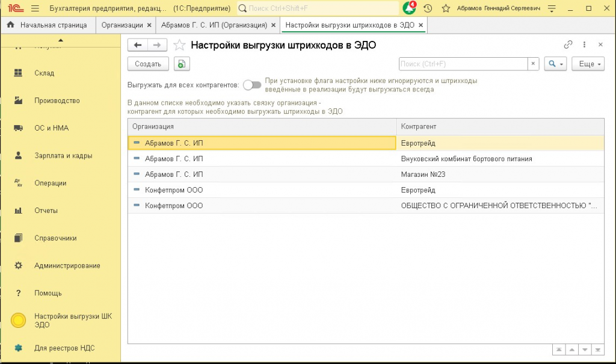Open notifications bell with badge 4
This screenshot has height=364, width=616.
pos(409,8)
